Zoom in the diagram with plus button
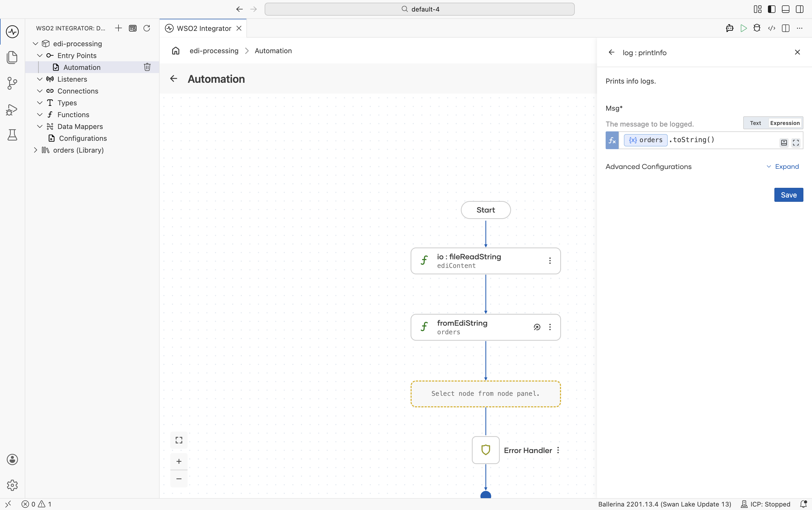This screenshot has height=510, width=812. [x=179, y=461]
